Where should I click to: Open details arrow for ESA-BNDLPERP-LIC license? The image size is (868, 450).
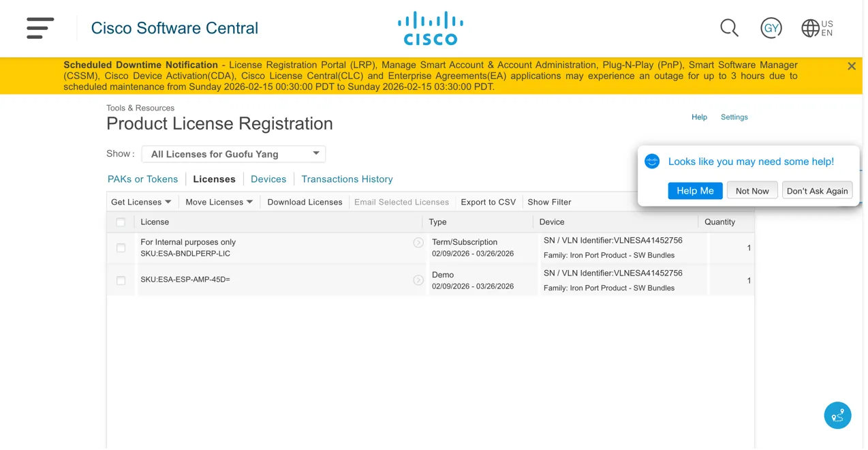[x=418, y=243]
